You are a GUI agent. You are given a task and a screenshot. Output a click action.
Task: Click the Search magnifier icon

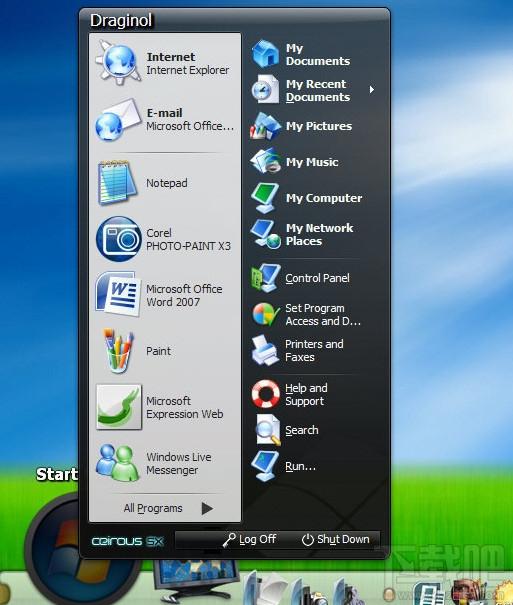click(268, 430)
